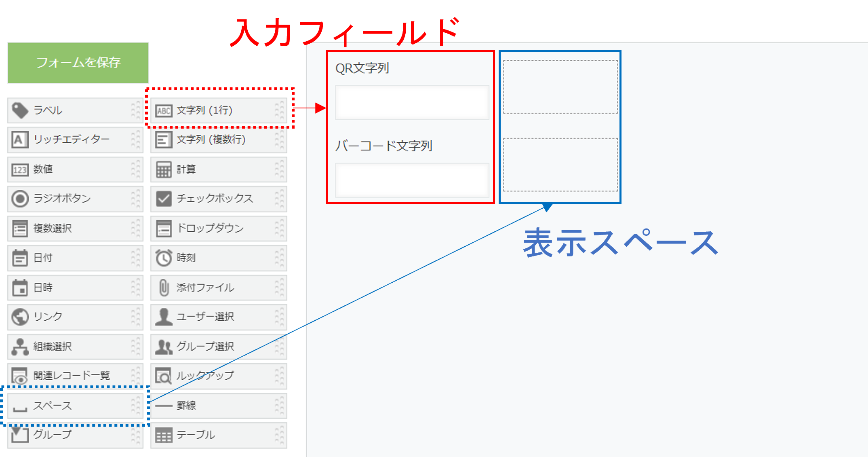Image resolution: width=868 pixels, height=457 pixels.
Task: Click the フォームを保存 button
Action: tap(78, 63)
